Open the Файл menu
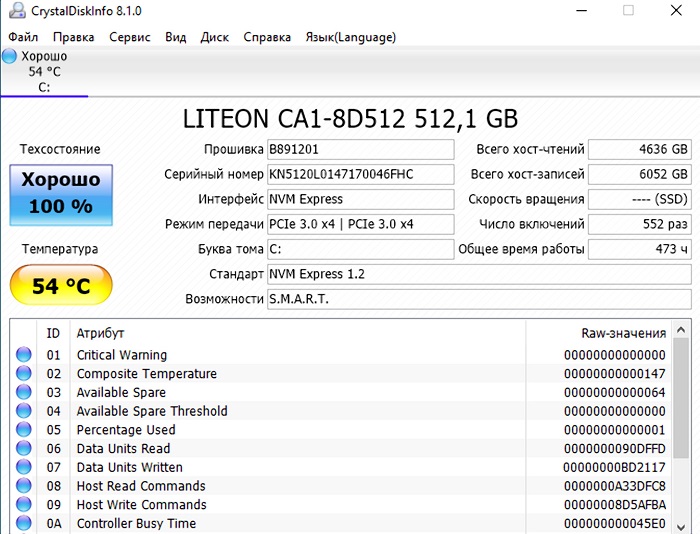700x534 pixels. (x=23, y=37)
